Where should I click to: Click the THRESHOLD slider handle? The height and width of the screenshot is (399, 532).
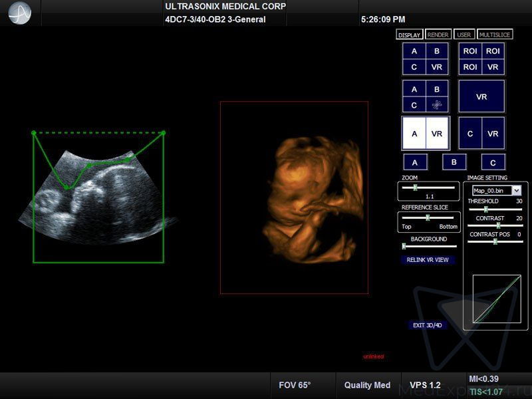[x=485, y=209]
